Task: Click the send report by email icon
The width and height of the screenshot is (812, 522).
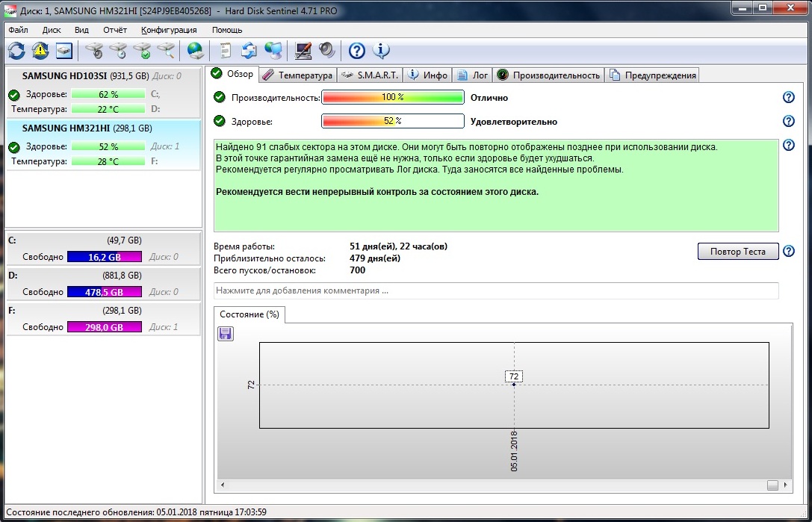Action: pos(249,51)
